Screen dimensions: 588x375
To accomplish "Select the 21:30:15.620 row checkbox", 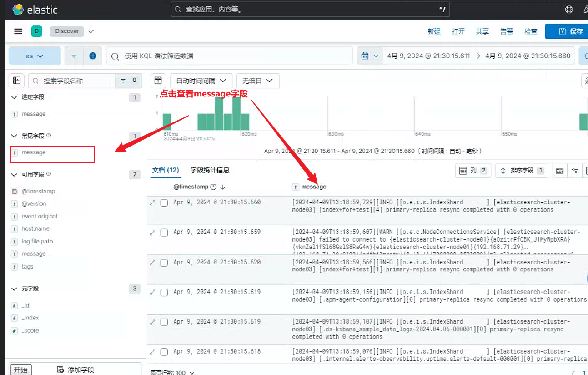I will click(164, 263).
